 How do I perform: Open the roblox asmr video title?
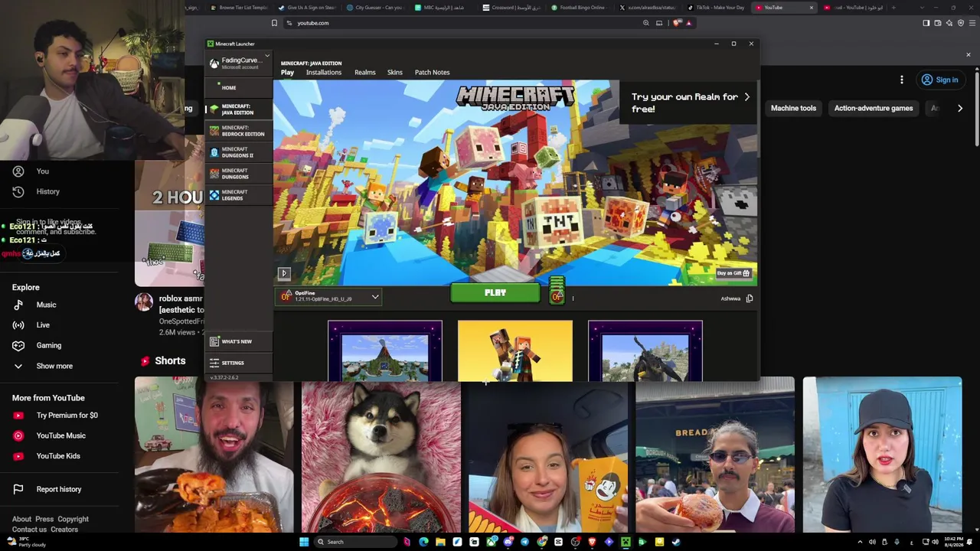181,304
